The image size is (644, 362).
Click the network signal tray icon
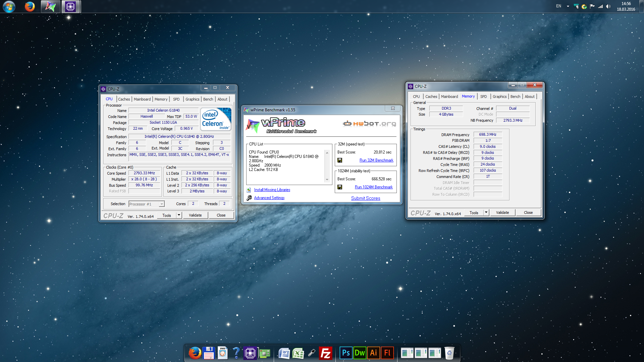pos(600,6)
